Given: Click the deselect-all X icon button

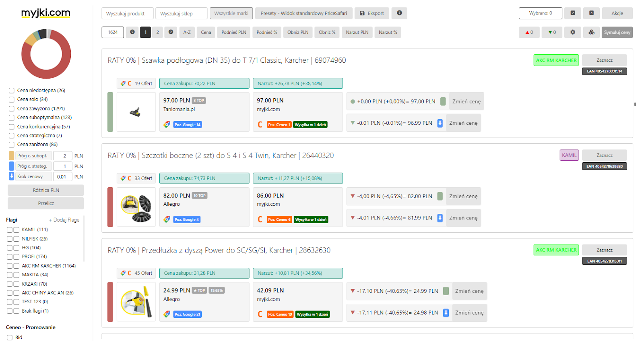Looking at the screenshot, I should [x=591, y=13].
